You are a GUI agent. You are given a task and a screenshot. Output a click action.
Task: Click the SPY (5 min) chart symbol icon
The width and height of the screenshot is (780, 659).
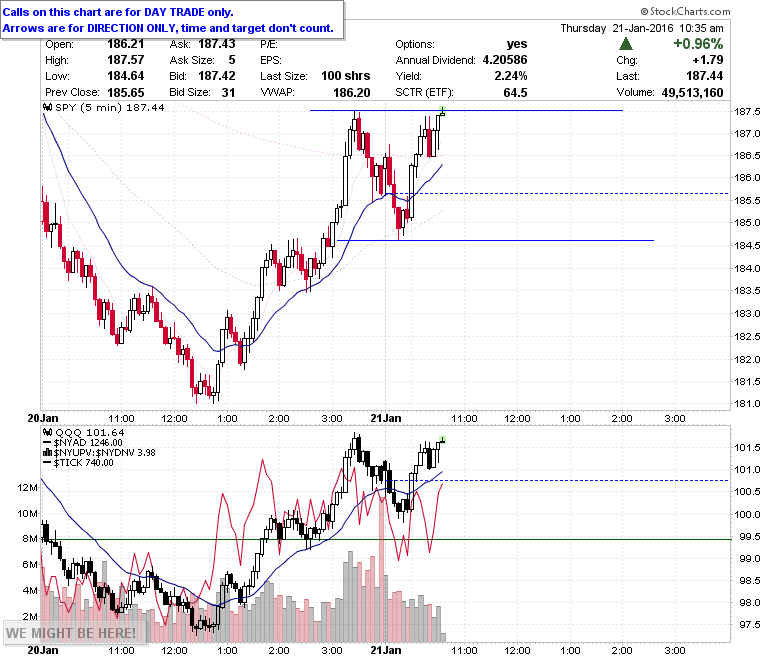48,107
